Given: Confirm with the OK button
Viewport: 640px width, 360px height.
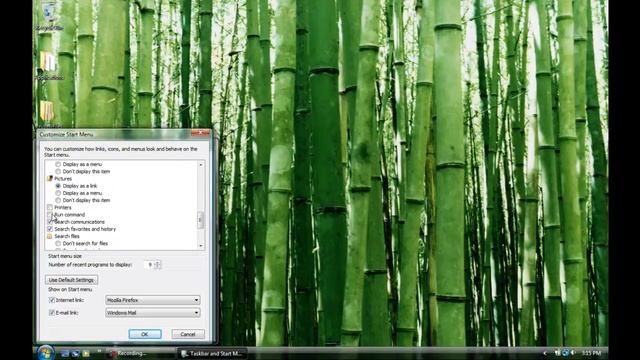Looking at the screenshot, I should pyautogui.click(x=145, y=334).
